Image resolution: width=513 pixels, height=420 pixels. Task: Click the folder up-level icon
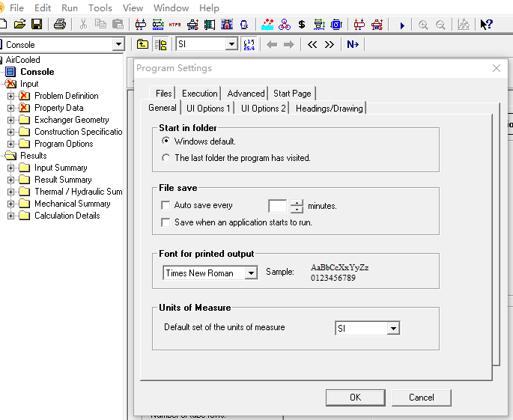[142, 44]
